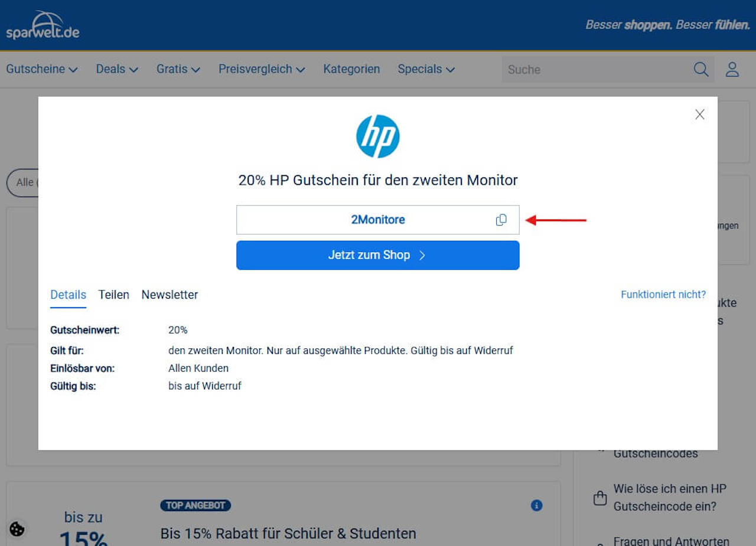Click the HP logo in popup
Viewport: 756px width, 546px height.
click(378, 136)
